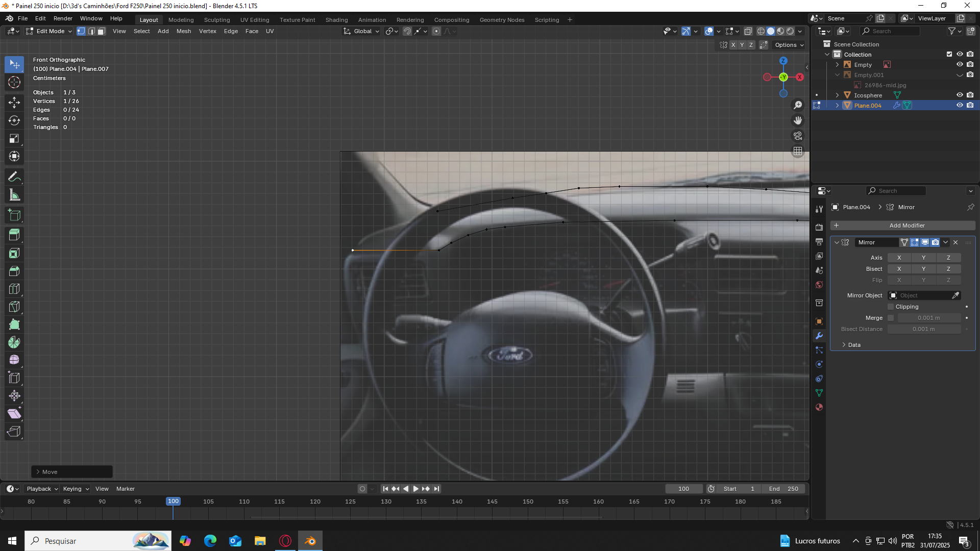Expand the Empty item in outliner

(837, 65)
